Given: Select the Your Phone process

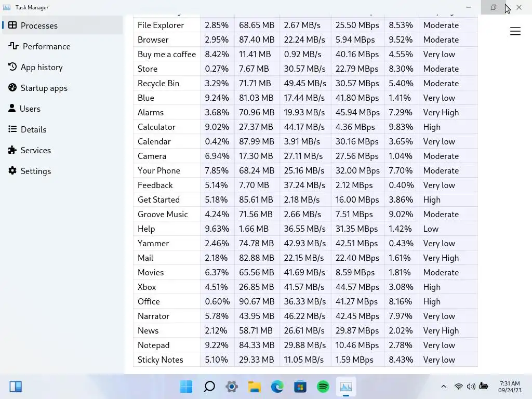Looking at the screenshot, I should pyautogui.click(x=305, y=170).
